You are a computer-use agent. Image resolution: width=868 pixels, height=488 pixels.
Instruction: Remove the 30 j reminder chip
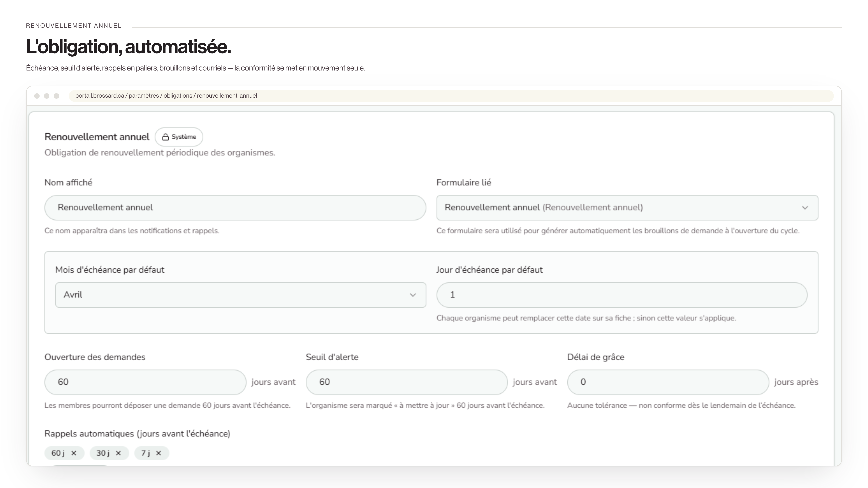118,453
